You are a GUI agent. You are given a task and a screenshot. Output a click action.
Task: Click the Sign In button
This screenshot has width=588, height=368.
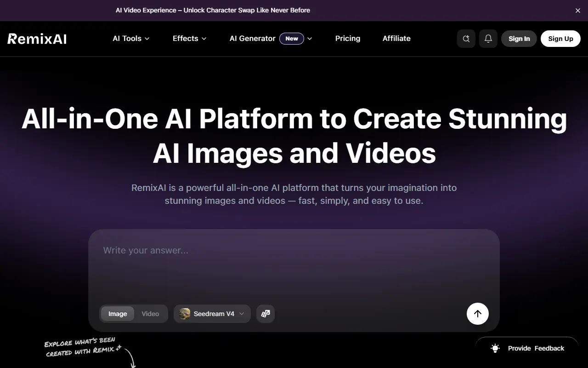[x=519, y=39]
